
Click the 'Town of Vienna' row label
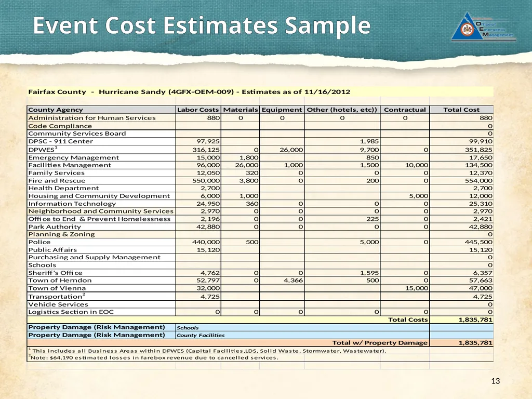click(57, 288)
